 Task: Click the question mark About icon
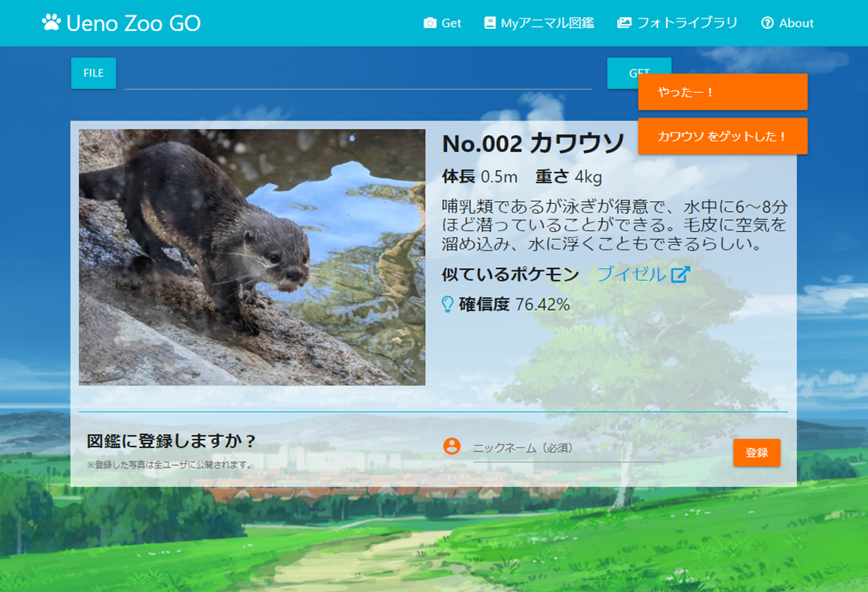pyautogui.click(x=768, y=22)
